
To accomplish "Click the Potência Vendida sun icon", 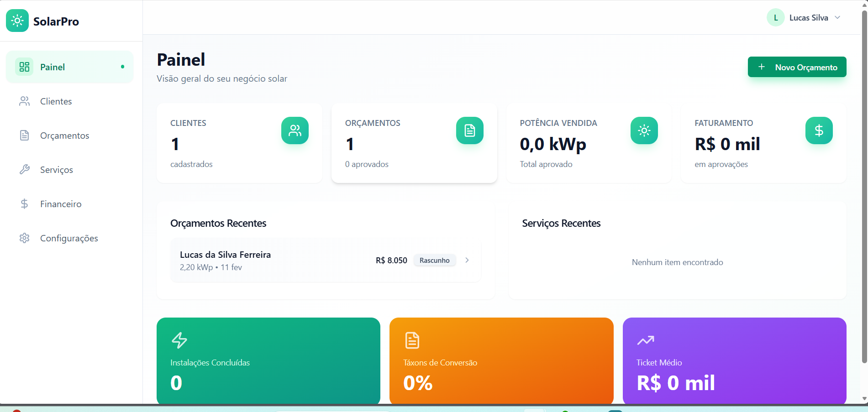I will pos(644,130).
